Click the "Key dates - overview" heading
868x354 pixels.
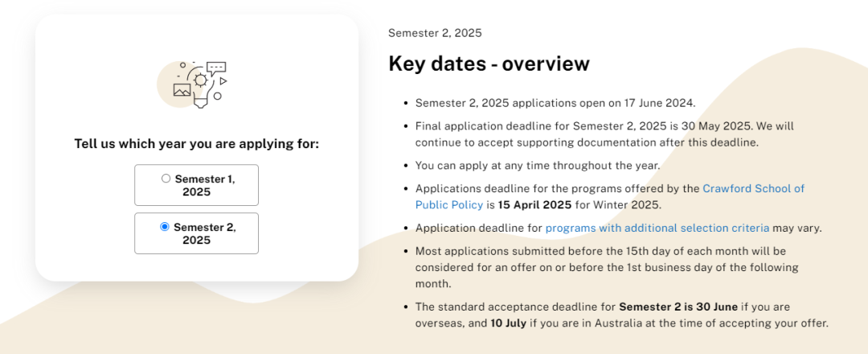pyautogui.click(x=489, y=64)
